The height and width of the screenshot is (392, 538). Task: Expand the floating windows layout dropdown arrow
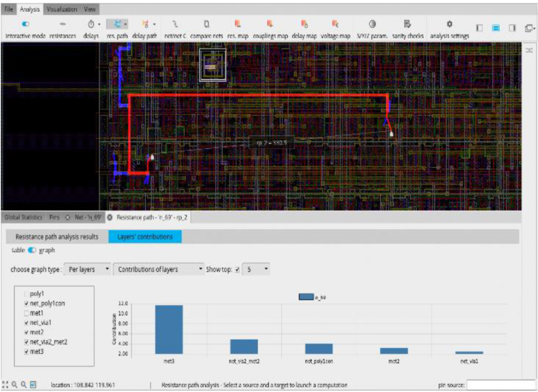click(535, 29)
